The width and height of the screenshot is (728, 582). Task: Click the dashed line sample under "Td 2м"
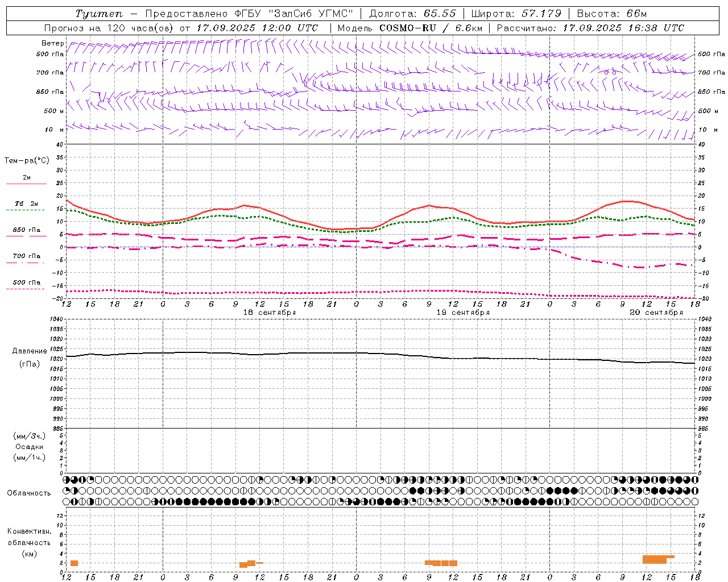click(x=26, y=210)
